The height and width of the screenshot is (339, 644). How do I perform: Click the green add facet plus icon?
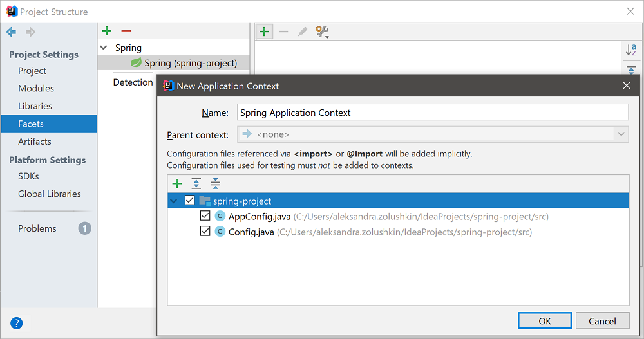click(x=107, y=31)
